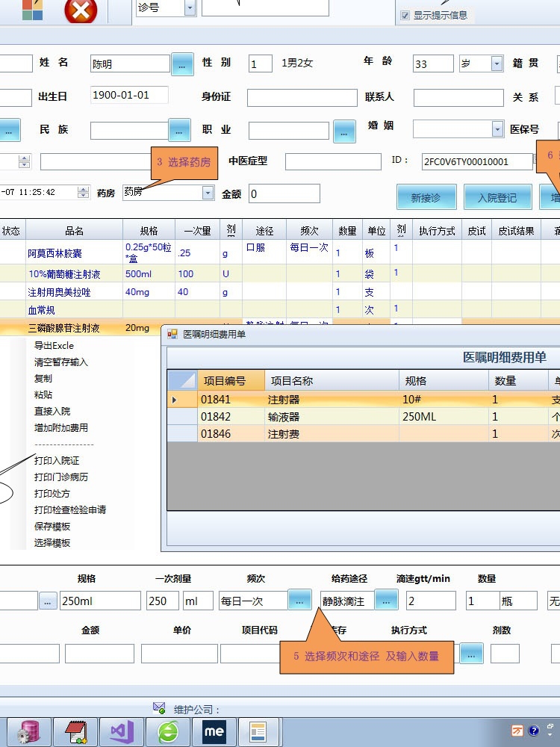Click the browse button left of 250ml 规格 field
Viewport: 560px width, 747px height.
48,601
